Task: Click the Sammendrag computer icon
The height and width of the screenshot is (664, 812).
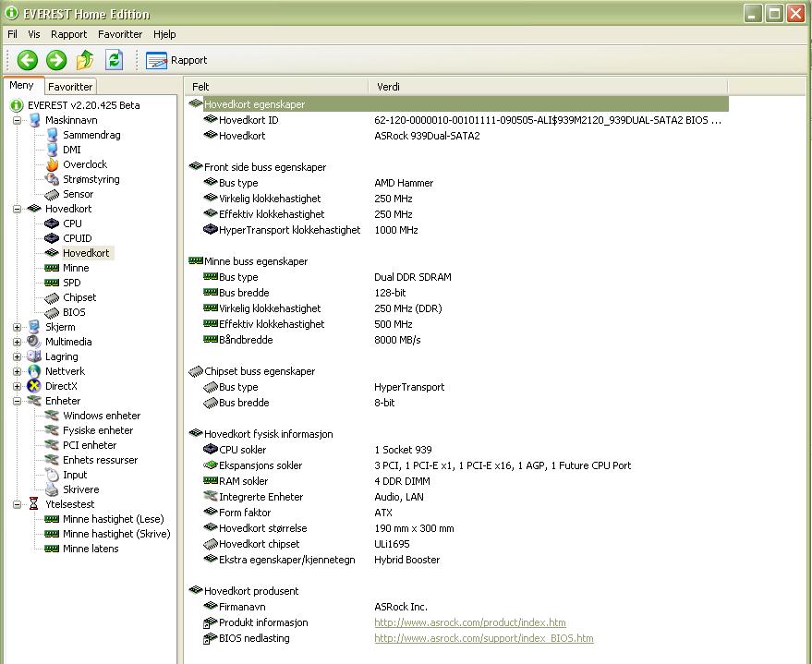Action: click(x=52, y=135)
